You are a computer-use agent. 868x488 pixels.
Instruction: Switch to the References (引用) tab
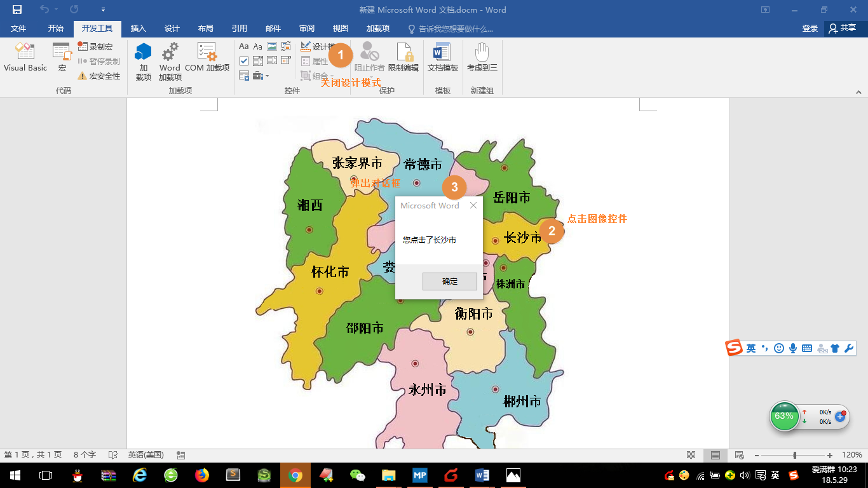240,29
